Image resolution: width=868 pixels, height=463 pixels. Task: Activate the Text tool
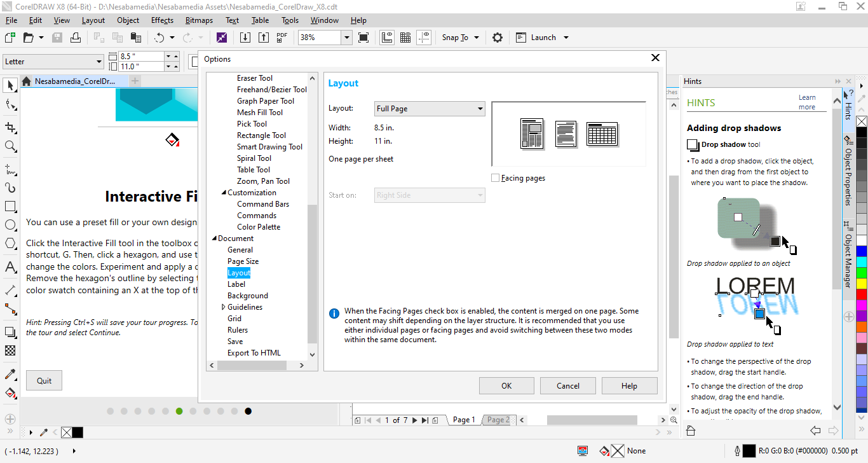[x=10, y=267]
